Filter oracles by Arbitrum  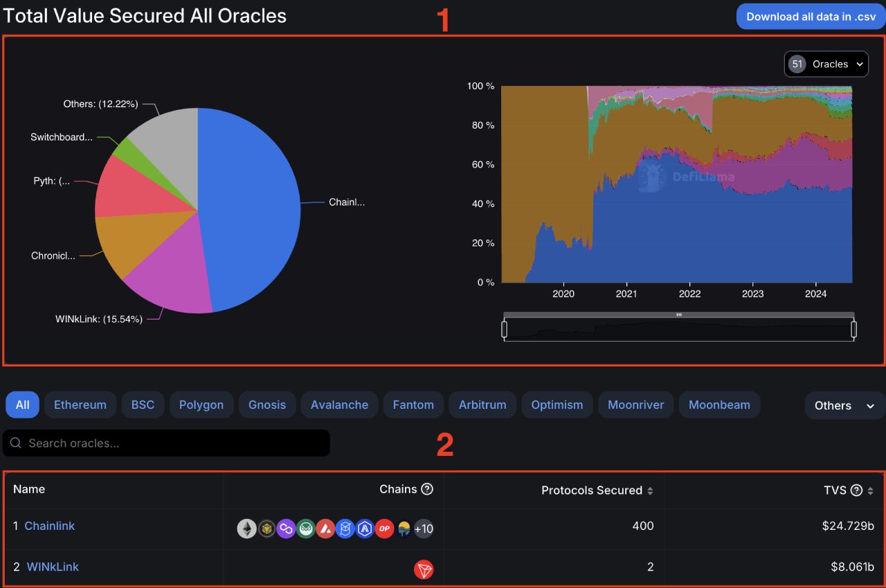[482, 405]
